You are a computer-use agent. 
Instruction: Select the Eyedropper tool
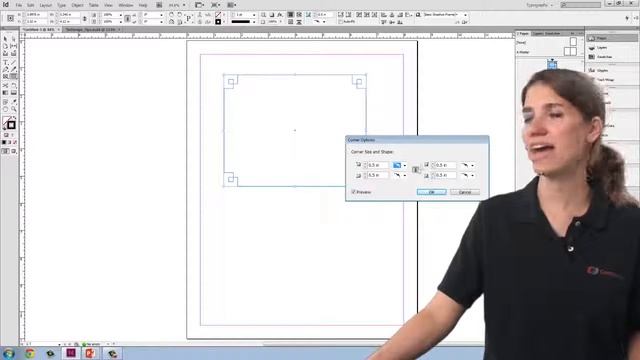[x=14, y=102]
